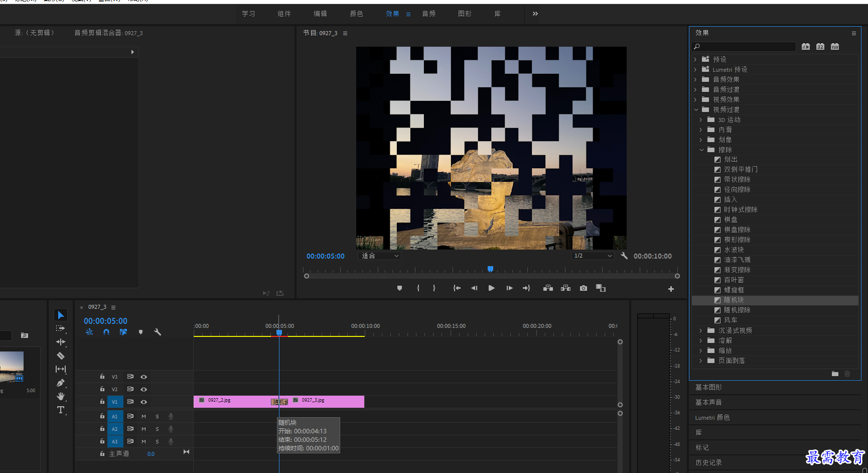868x473 pixels.
Task: Click the Lift button
Action: coord(548,288)
